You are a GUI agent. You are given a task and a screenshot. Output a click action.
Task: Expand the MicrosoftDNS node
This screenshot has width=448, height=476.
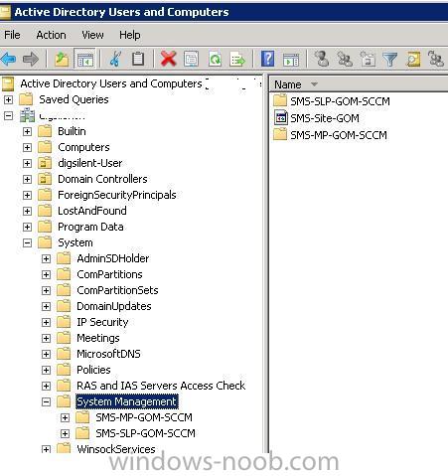pos(46,354)
